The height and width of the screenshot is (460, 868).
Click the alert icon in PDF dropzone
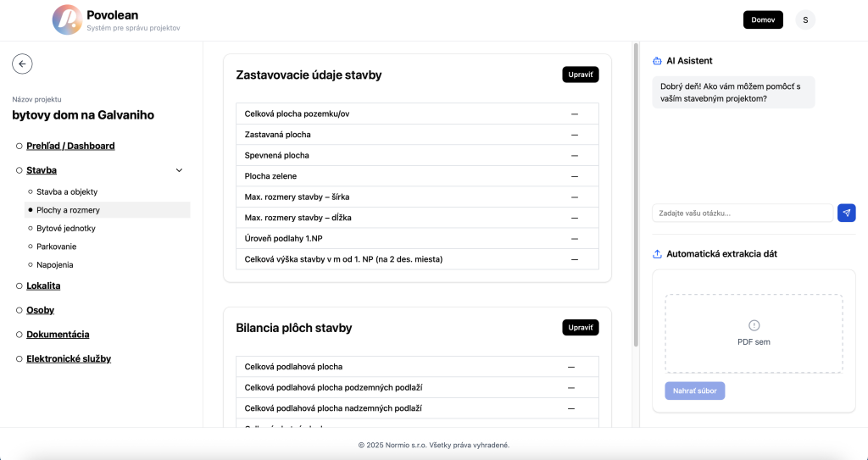[x=754, y=325]
